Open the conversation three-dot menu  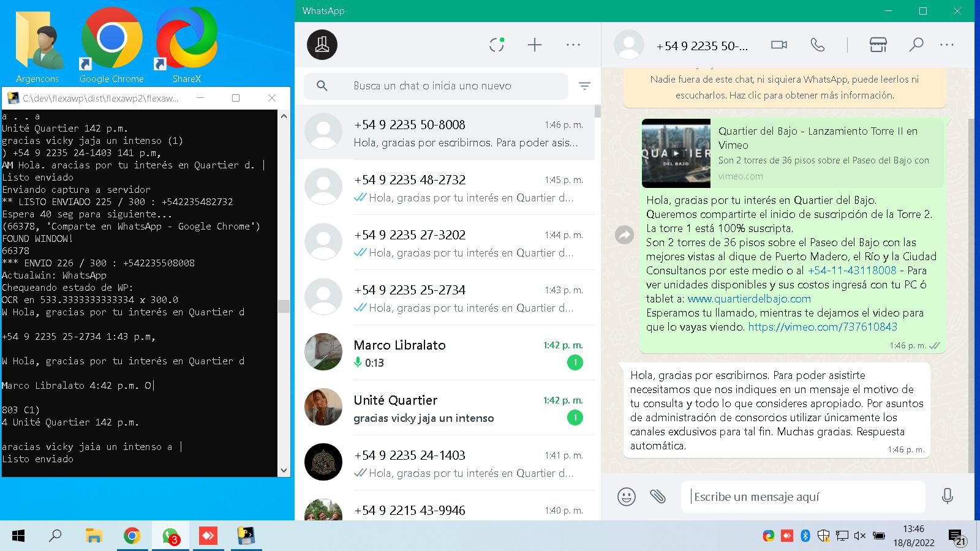click(947, 45)
